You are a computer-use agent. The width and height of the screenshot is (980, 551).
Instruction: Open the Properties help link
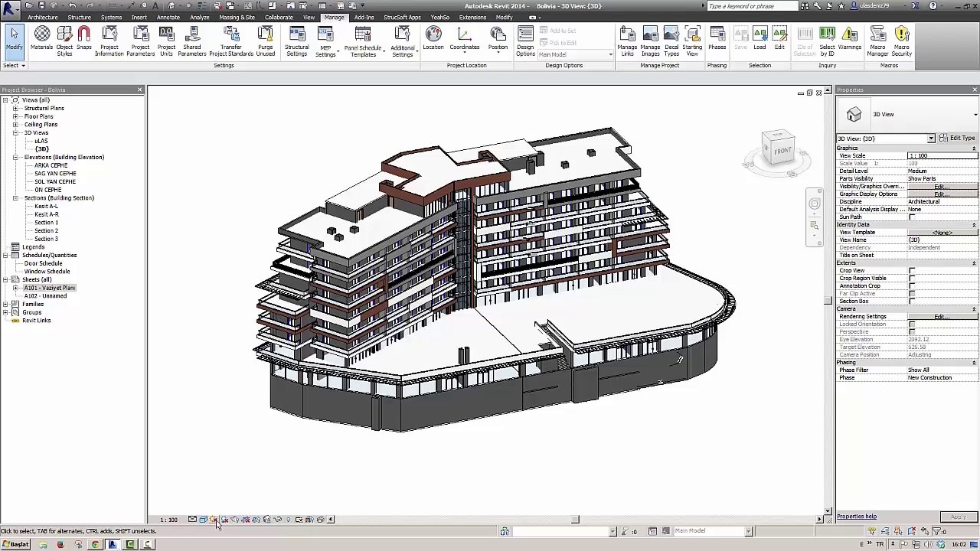(x=857, y=517)
